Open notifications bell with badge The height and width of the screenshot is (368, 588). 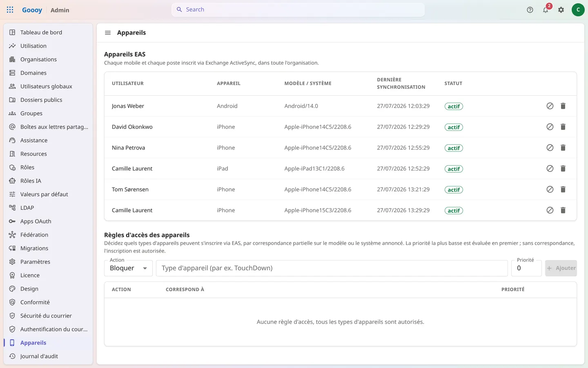(546, 10)
